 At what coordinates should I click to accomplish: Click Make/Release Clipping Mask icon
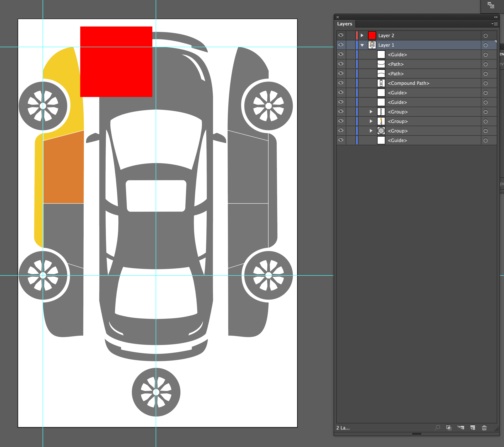tap(449, 427)
